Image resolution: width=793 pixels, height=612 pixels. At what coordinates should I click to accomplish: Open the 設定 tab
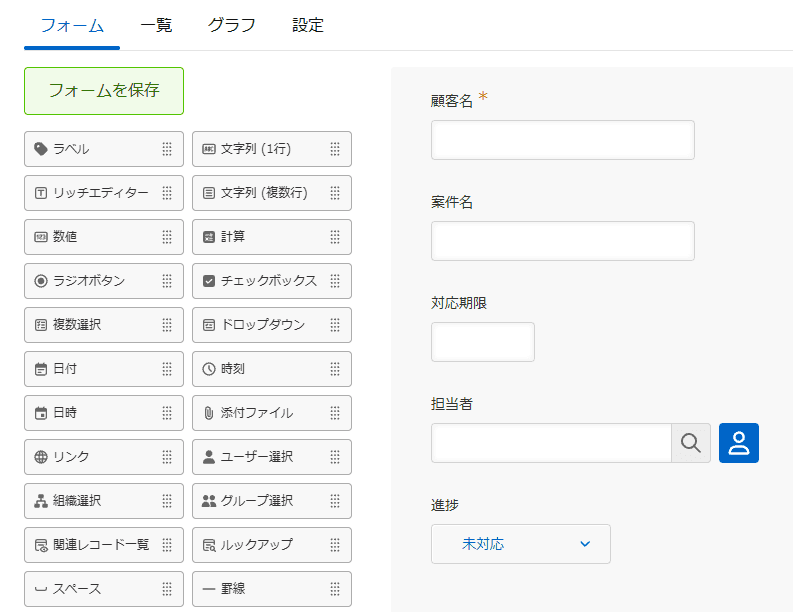tap(308, 25)
